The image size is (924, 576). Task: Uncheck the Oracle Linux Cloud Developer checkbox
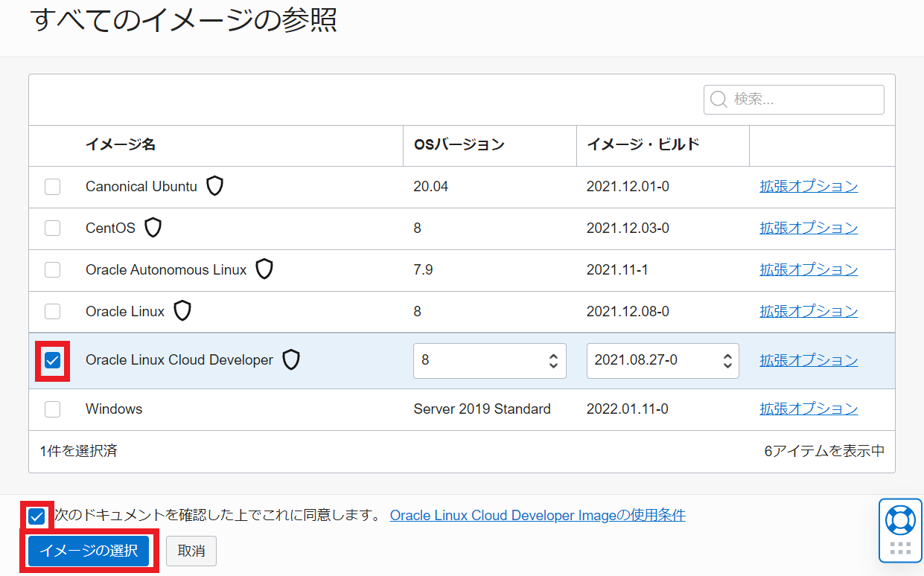(x=52, y=361)
